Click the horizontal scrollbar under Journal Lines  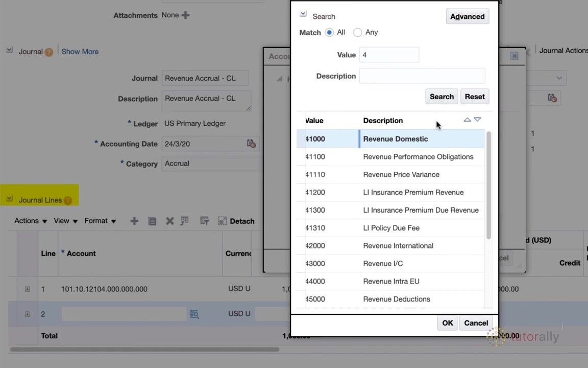tap(145, 349)
